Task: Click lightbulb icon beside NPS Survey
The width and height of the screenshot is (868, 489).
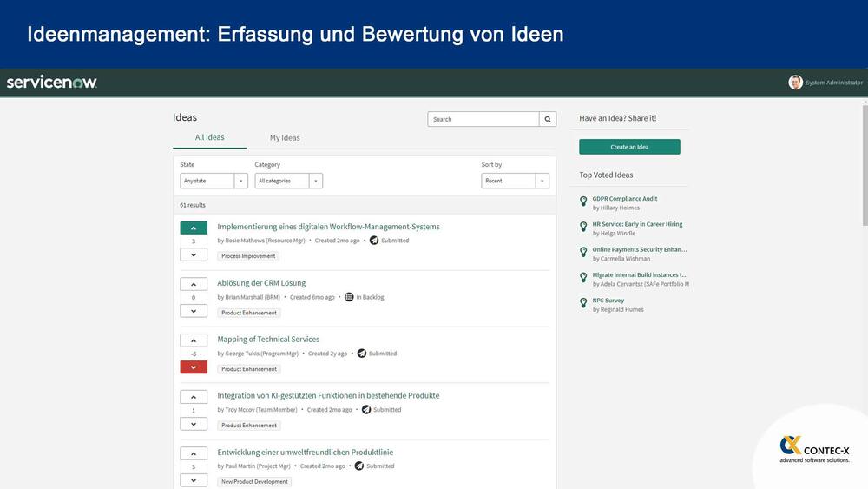Action: [x=583, y=303]
